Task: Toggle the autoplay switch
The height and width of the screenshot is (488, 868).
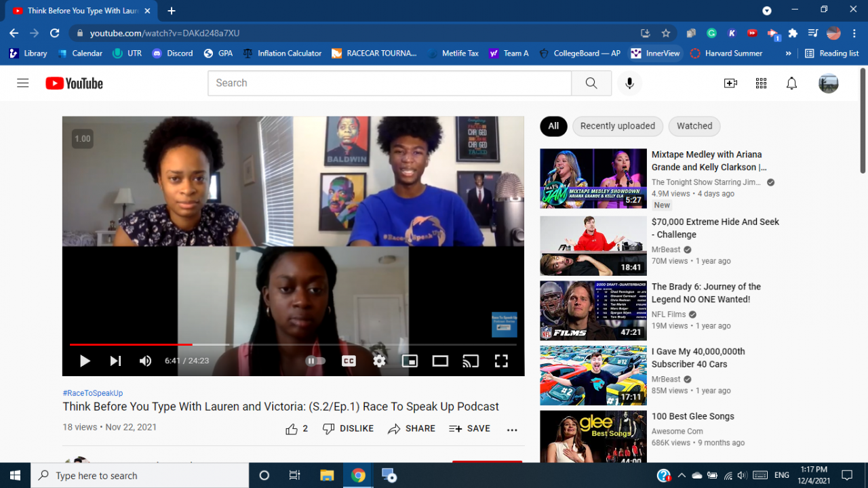Action: point(315,361)
